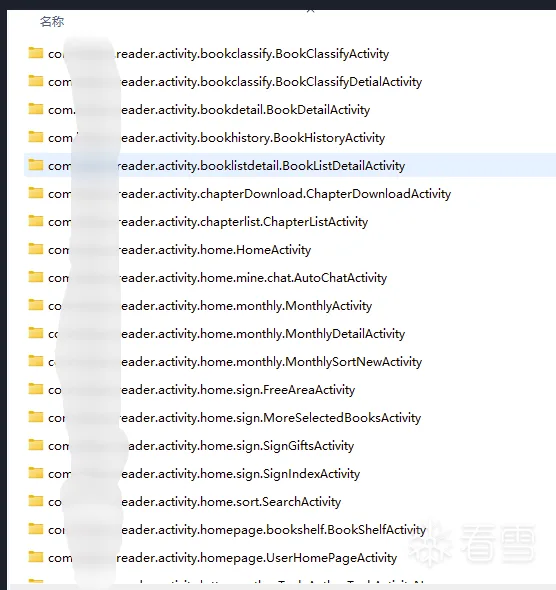Select folder icon of SearchActivity row
Image resolution: width=556 pixels, height=590 pixels.
[36, 501]
